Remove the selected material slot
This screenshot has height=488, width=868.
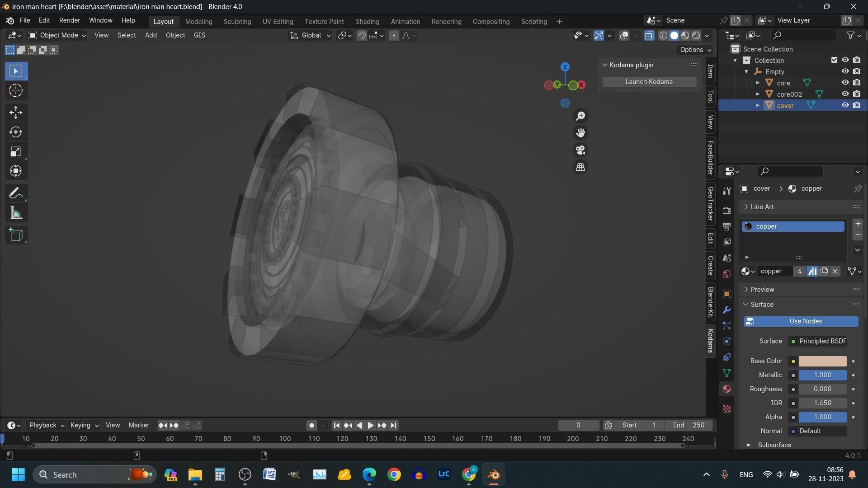coord(858,235)
